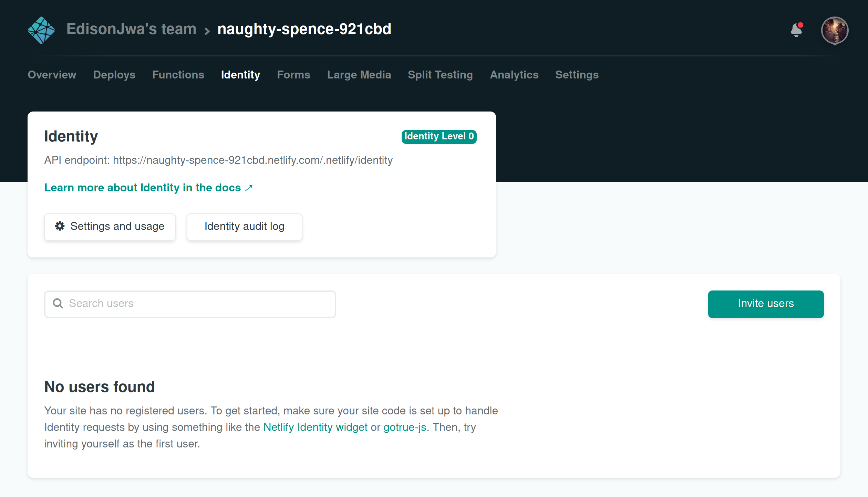This screenshot has width=868, height=497.
Task: Click the external arrow beside the docs link
Action: coord(249,188)
